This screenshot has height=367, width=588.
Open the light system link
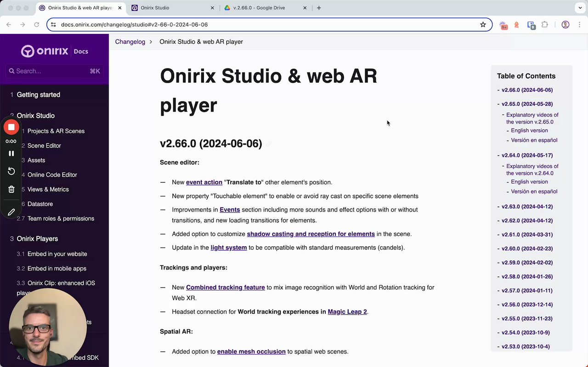point(229,248)
